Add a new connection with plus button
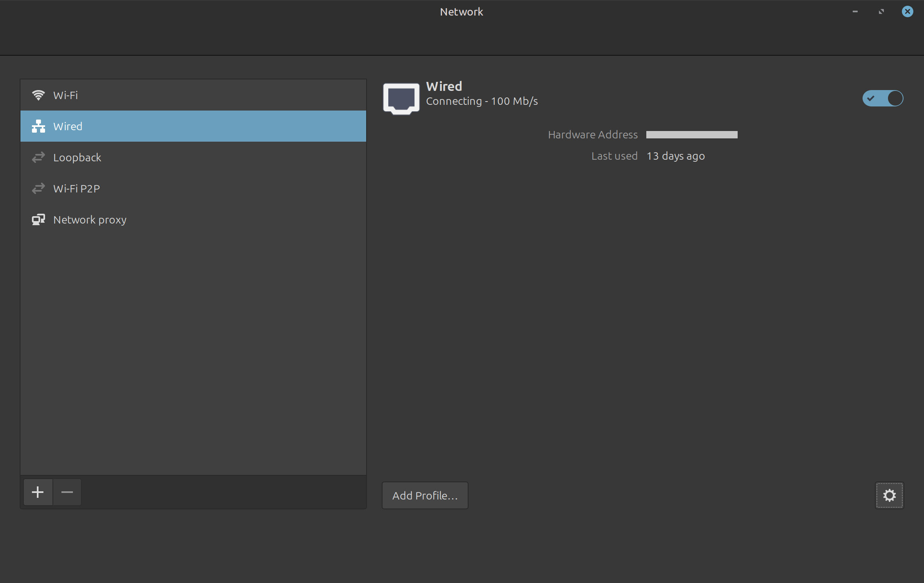Screen dimensions: 924x583 (x=38, y=492)
